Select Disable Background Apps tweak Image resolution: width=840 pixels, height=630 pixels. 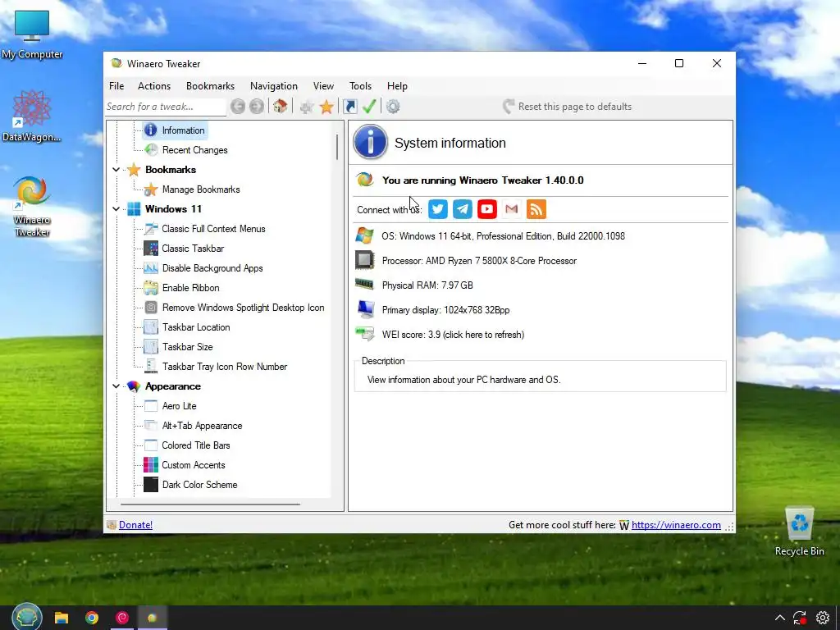click(212, 268)
